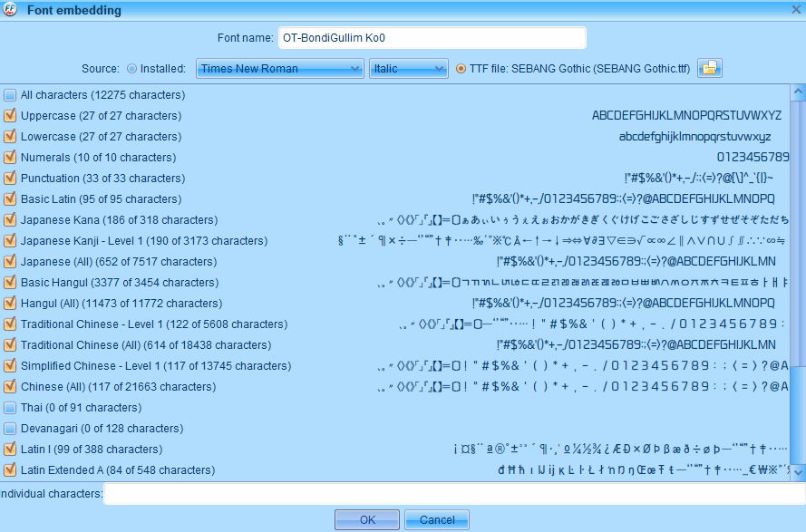Image resolution: width=806 pixels, height=532 pixels.
Task: Enable Thai (0 of 91 characters)
Action: [10, 408]
